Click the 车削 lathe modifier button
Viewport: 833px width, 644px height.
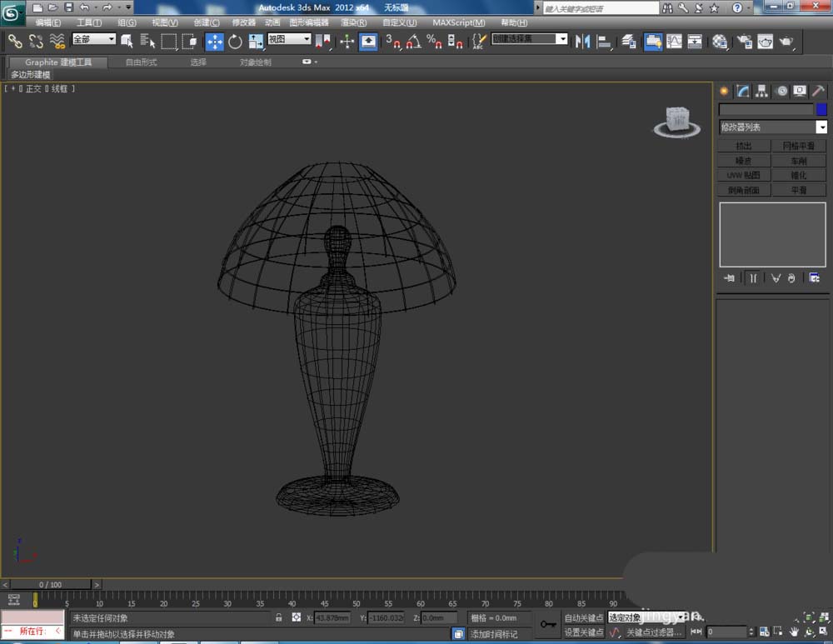(798, 161)
